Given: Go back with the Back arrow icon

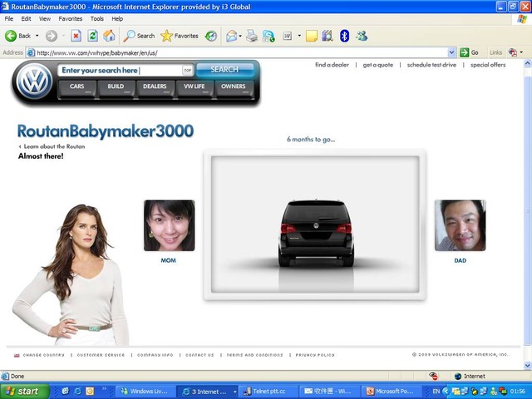Looking at the screenshot, I should pyautogui.click(x=11, y=36).
